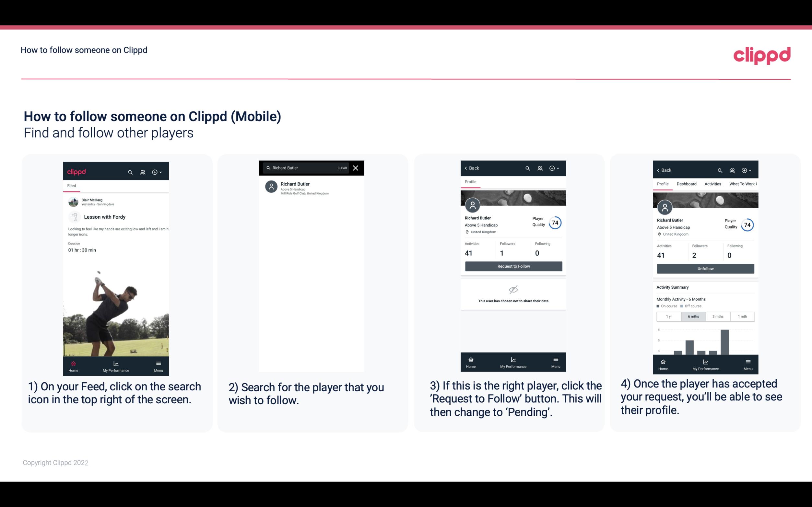Click the Back arrow on profile screen
This screenshot has height=507, width=812.
pos(468,167)
